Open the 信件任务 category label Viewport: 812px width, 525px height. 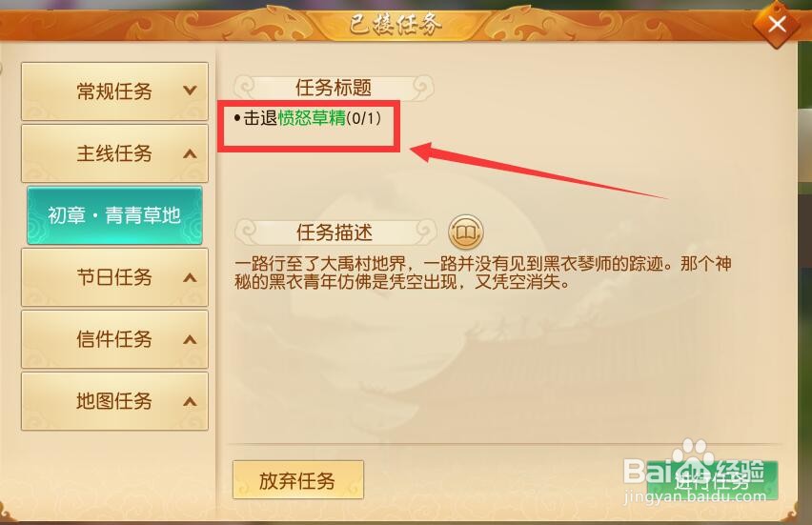pos(114,339)
